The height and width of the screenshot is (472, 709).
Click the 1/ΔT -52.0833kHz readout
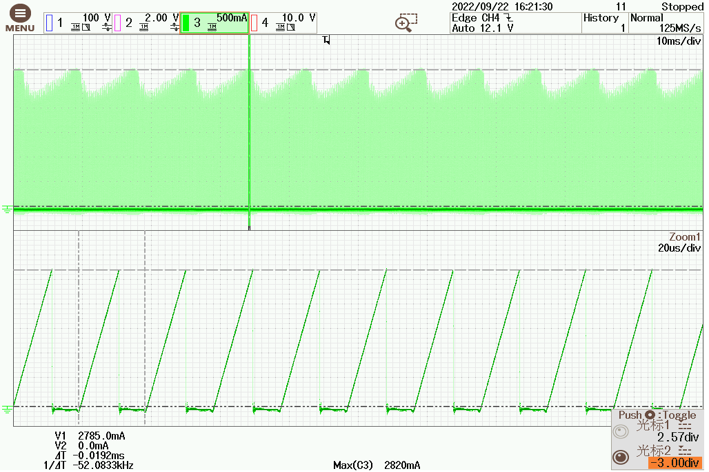click(89, 465)
